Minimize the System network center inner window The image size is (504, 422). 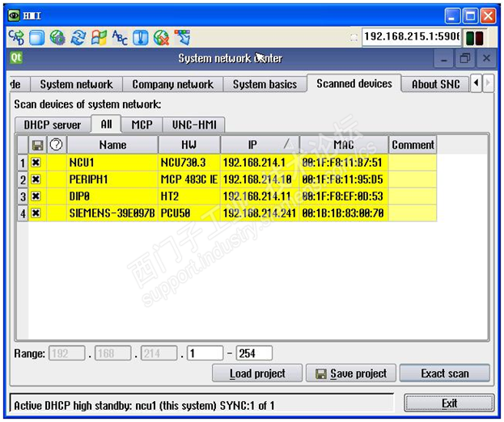(x=444, y=58)
